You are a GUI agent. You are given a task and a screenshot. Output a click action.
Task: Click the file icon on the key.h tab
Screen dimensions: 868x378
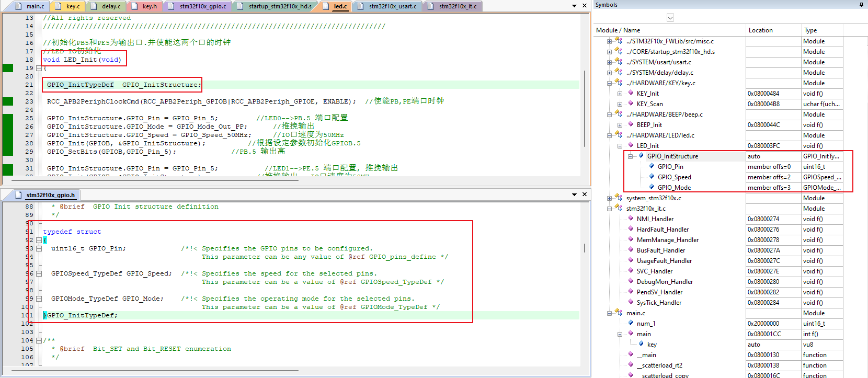tap(134, 6)
